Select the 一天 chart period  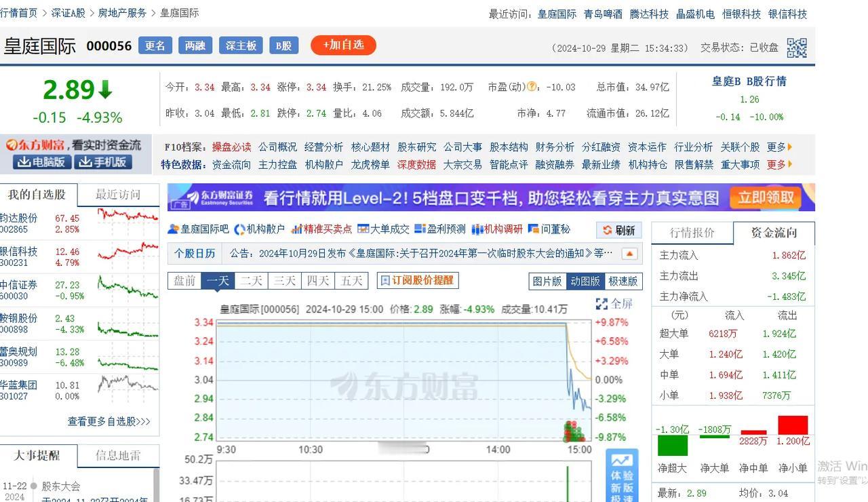pos(218,281)
